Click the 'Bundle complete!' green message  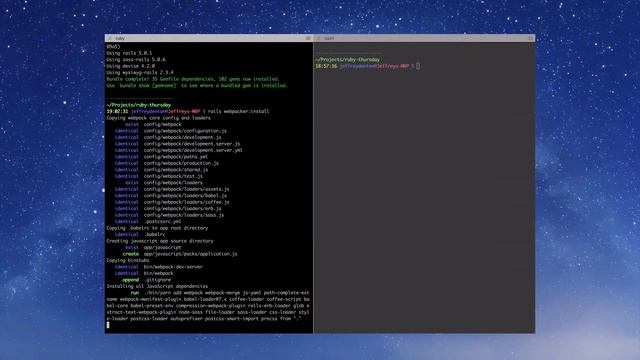coord(193,79)
